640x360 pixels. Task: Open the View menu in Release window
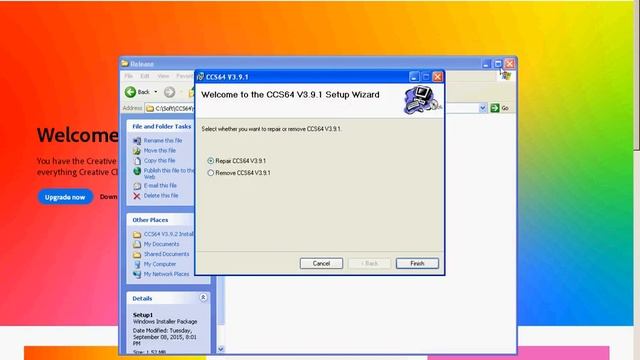pyautogui.click(x=163, y=76)
